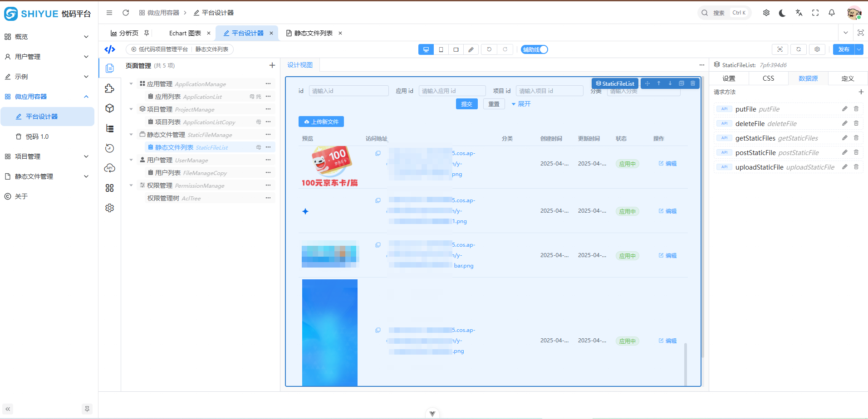Click the 重置 reset button
Screen dimensions: 868x419
pos(494,104)
